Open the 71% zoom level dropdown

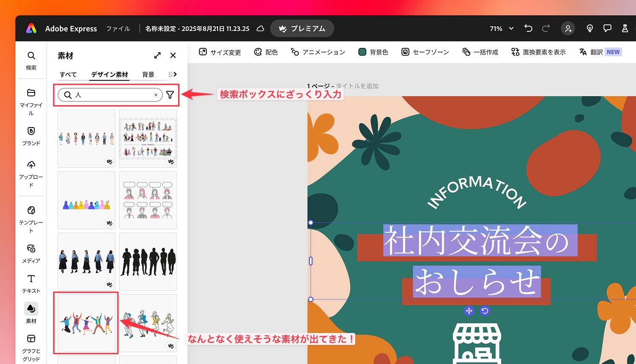coord(500,28)
